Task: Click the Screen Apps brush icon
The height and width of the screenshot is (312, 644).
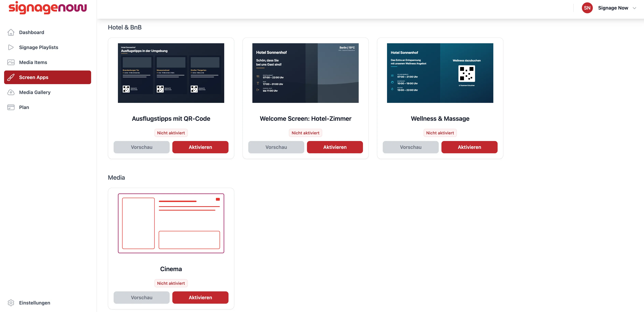Action: coord(11,77)
